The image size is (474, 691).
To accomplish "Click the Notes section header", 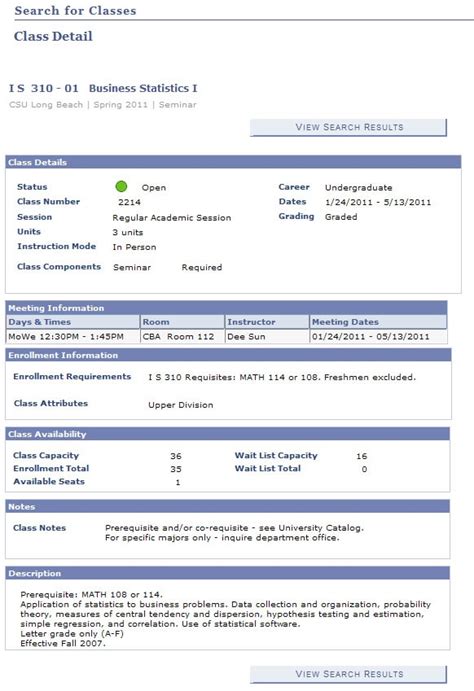I will tap(227, 506).
